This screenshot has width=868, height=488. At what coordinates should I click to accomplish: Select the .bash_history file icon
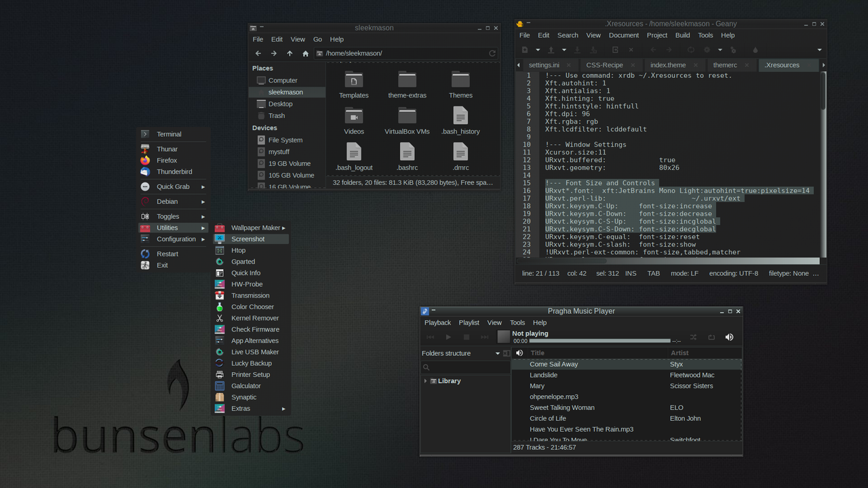(x=460, y=116)
